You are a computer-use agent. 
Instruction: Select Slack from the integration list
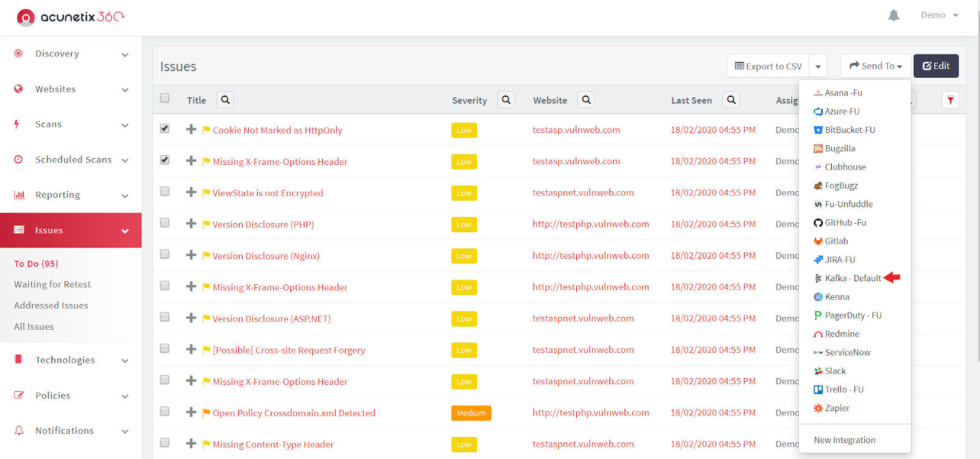pyautogui.click(x=829, y=371)
